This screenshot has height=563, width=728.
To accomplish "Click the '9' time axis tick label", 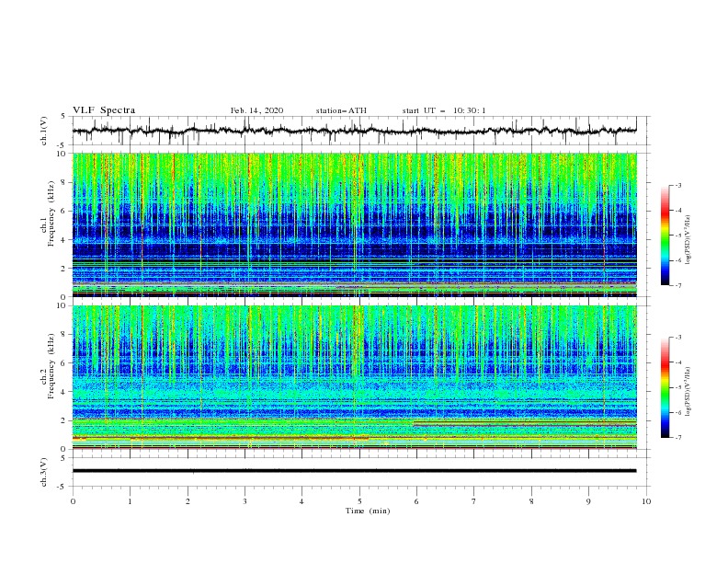I will click(588, 501).
